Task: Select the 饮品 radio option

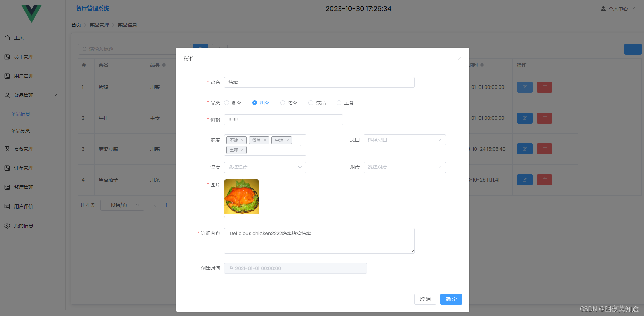Action: click(x=317, y=103)
